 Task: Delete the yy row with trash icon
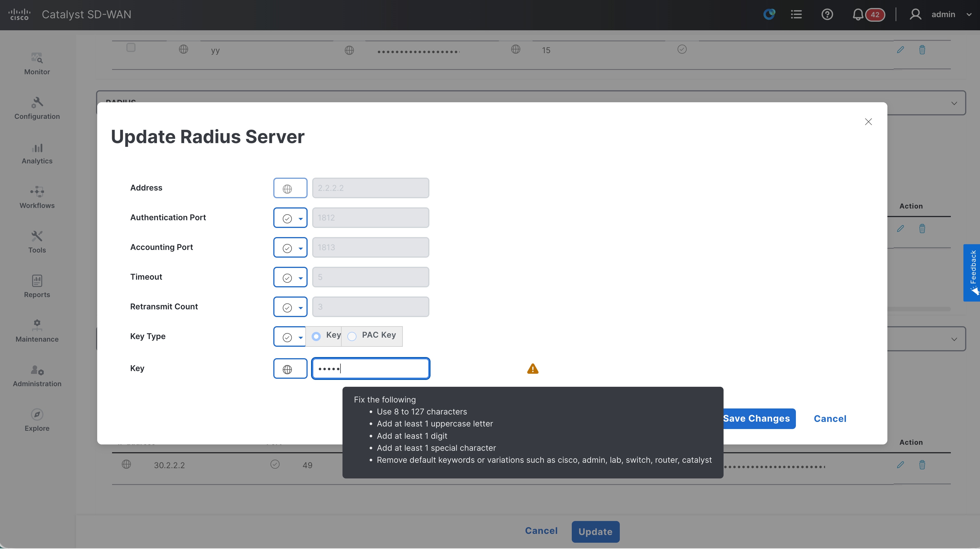922,50
